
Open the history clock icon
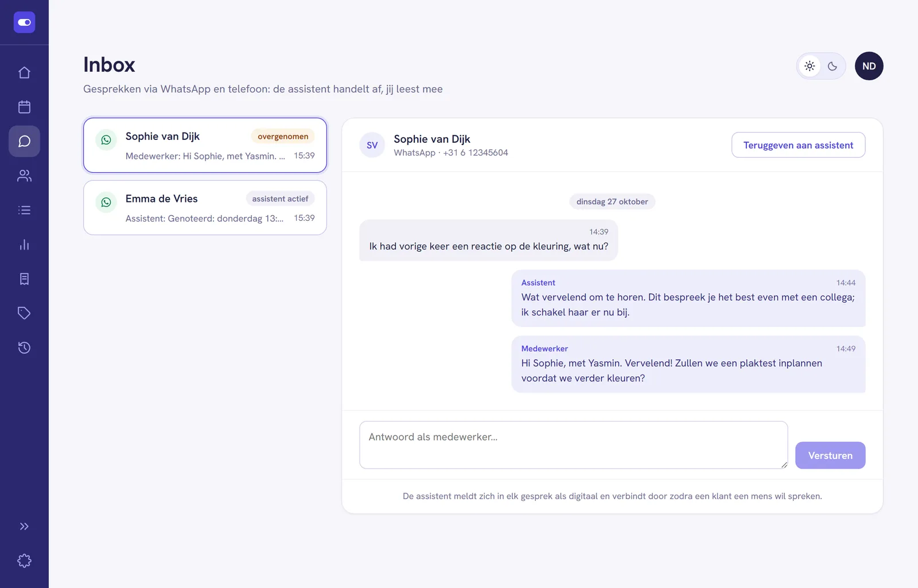pyautogui.click(x=24, y=348)
